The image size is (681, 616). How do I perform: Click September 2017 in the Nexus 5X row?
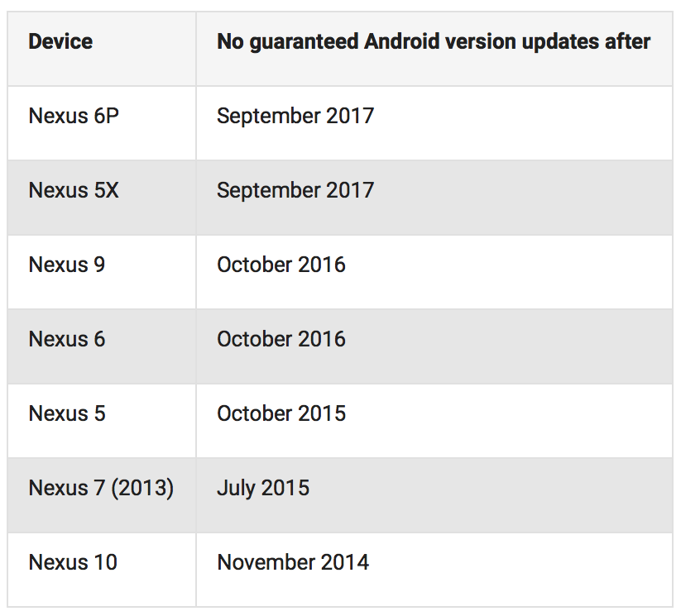[295, 190]
